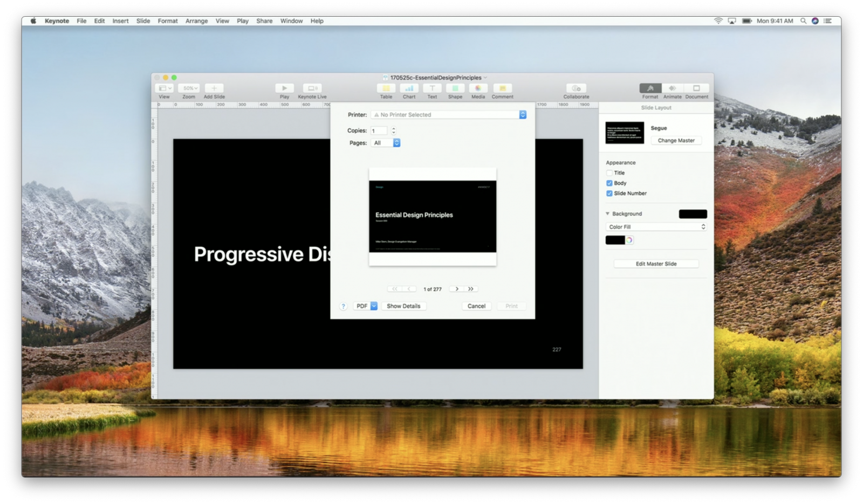
Task: Open the View options in Keynote toolbar
Action: [x=164, y=88]
